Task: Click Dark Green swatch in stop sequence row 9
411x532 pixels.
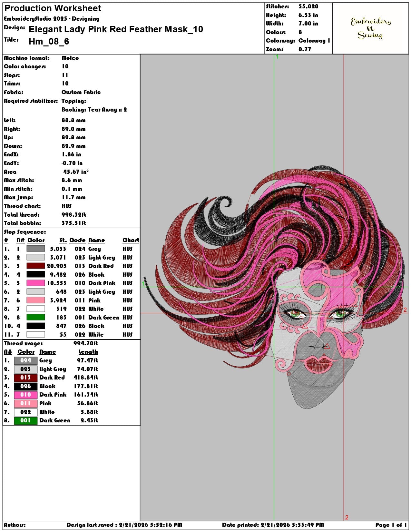Action: pos(35,317)
